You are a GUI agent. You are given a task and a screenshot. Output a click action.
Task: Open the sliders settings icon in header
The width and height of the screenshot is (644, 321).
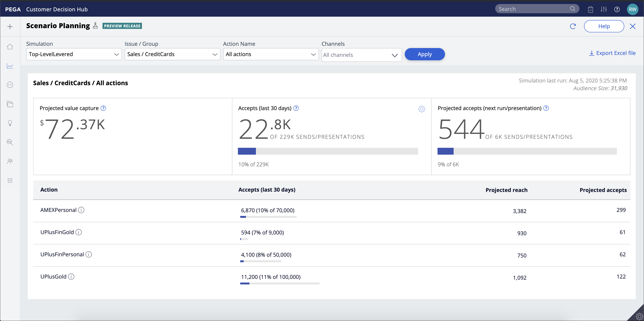(x=604, y=9)
